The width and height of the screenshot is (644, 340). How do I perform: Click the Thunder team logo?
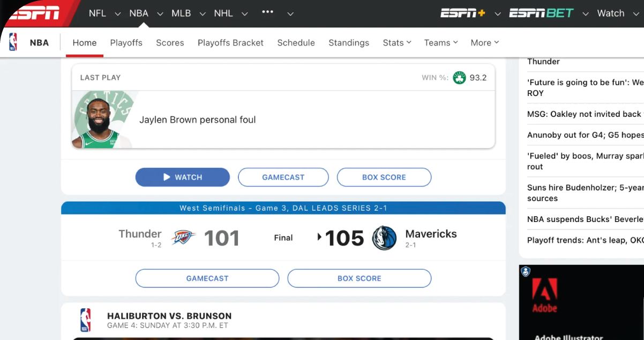coord(183,238)
